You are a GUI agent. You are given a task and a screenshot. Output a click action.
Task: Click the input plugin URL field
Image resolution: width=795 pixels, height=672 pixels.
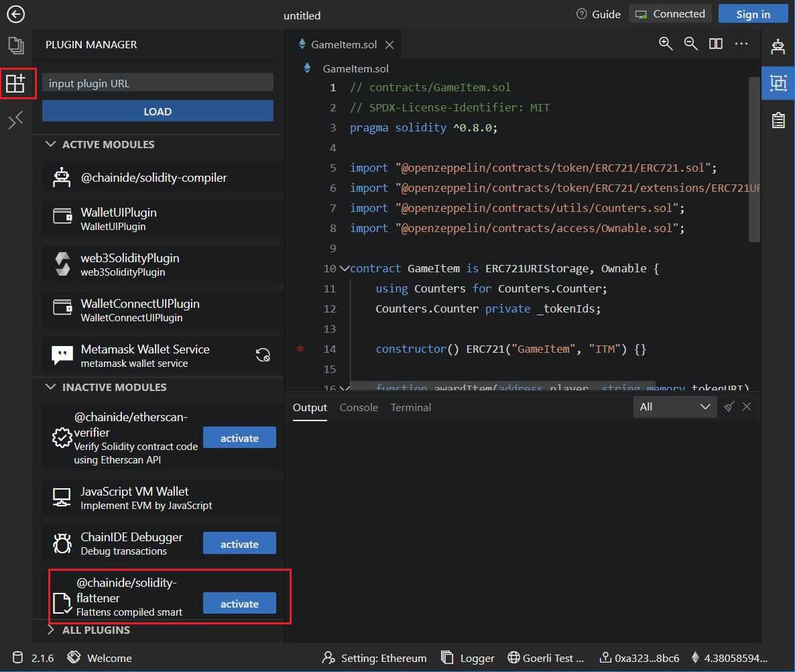click(x=158, y=83)
